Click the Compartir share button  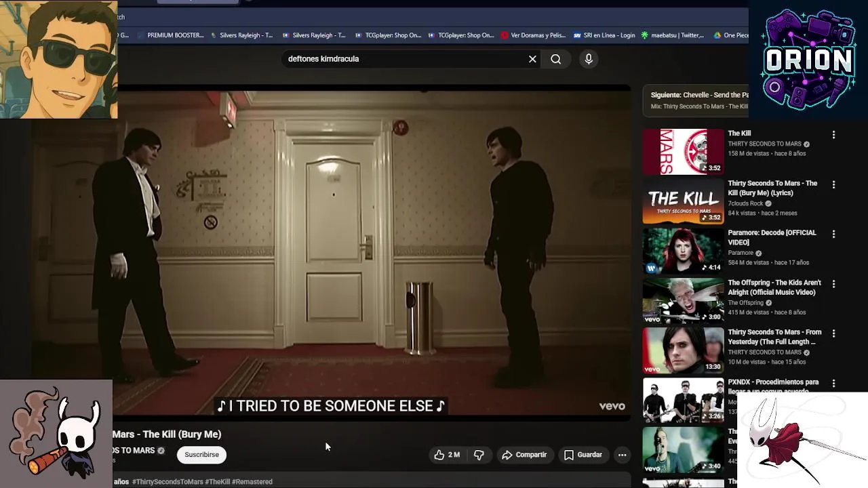pos(524,455)
